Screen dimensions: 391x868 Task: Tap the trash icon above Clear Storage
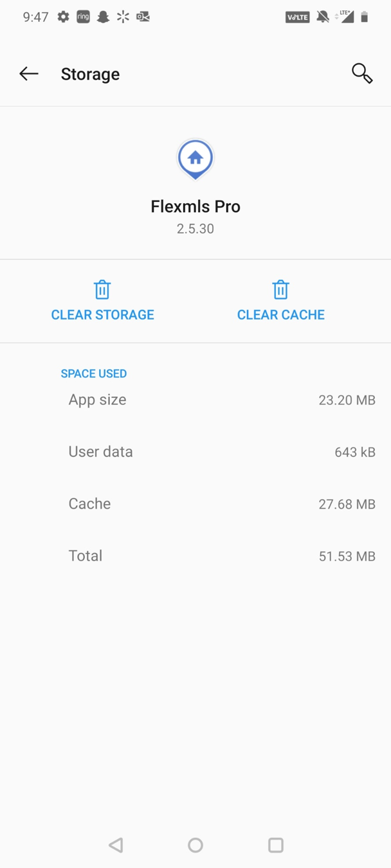102,289
